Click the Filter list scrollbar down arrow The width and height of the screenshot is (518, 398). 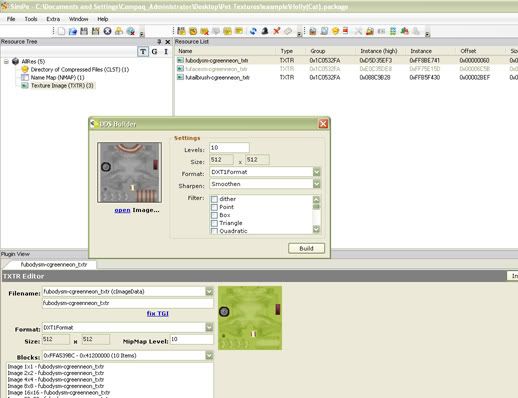pyautogui.click(x=316, y=229)
